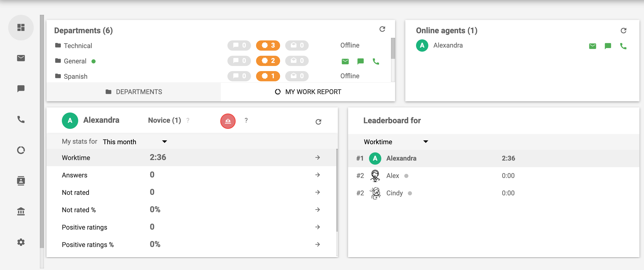The image size is (644, 270).
Task: Click the red alert badge beside Alexandra's name
Action: coord(228,121)
